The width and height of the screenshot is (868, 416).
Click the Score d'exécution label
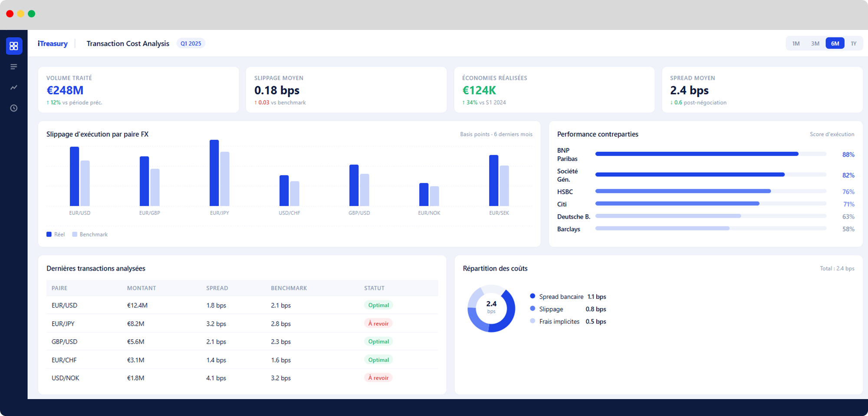pyautogui.click(x=832, y=134)
